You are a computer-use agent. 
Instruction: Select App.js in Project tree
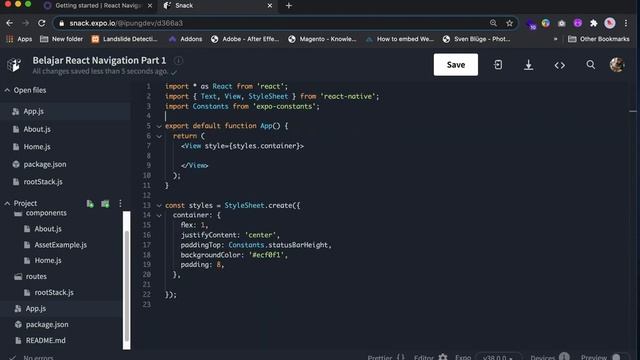tap(61, 309)
